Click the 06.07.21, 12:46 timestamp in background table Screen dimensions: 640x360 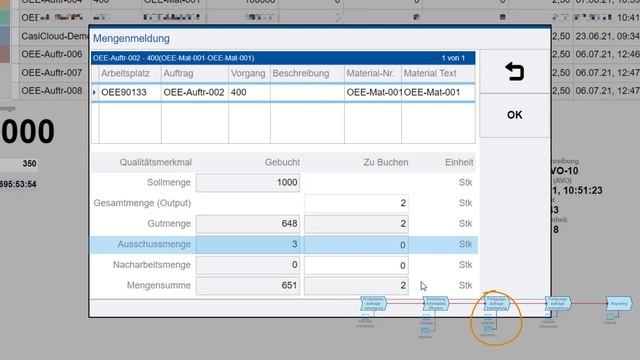pos(607,54)
